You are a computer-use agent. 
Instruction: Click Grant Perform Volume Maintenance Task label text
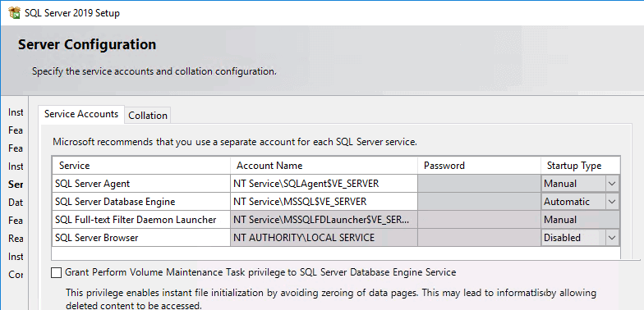(x=261, y=272)
